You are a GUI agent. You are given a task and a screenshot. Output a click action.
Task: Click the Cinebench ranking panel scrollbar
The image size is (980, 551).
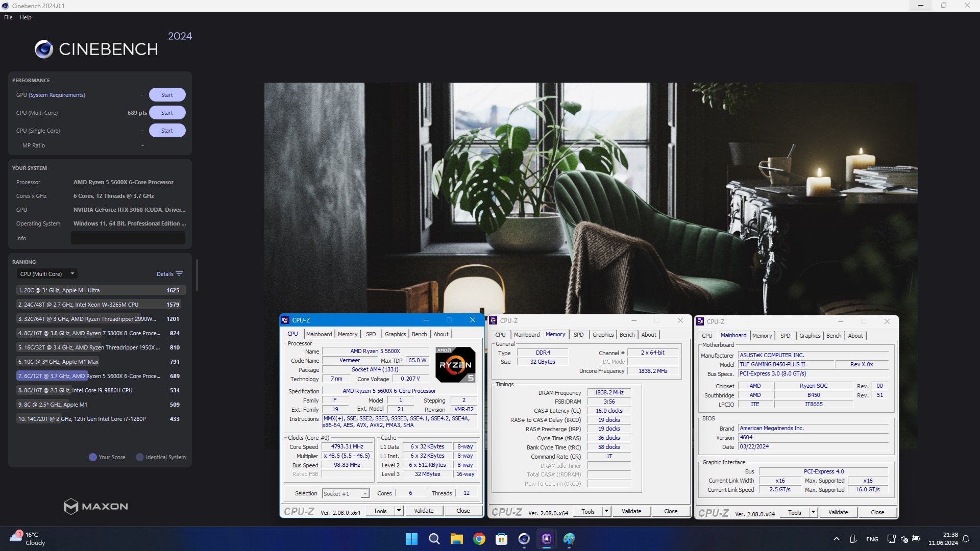(x=197, y=275)
